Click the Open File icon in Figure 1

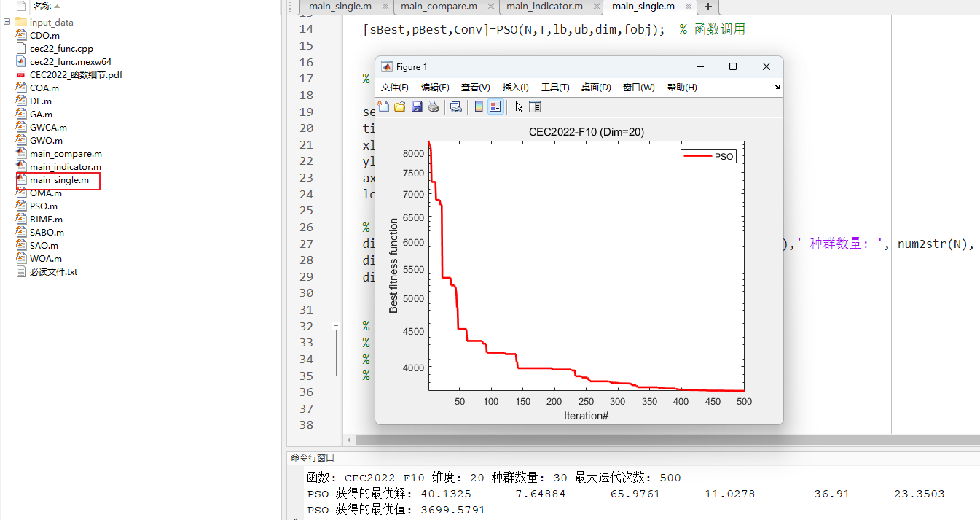pyautogui.click(x=399, y=106)
